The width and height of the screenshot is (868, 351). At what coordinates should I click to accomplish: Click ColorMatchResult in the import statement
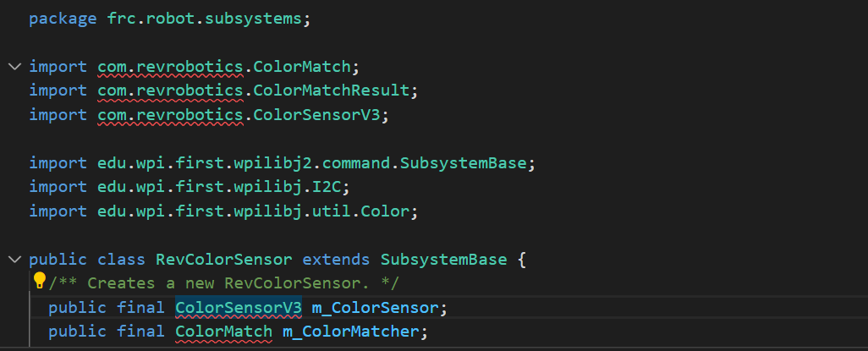click(x=331, y=90)
